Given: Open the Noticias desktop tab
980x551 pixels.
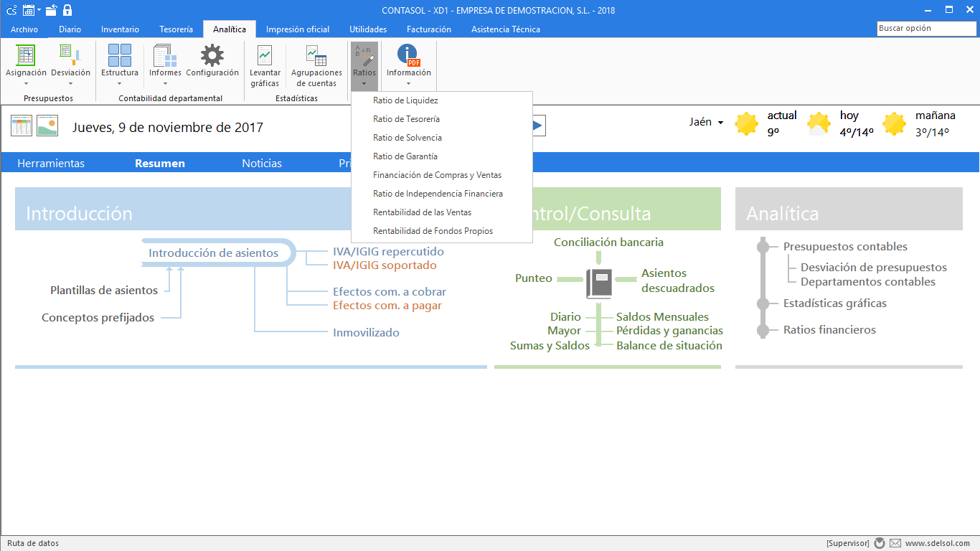Looking at the screenshot, I should click(262, 164).
